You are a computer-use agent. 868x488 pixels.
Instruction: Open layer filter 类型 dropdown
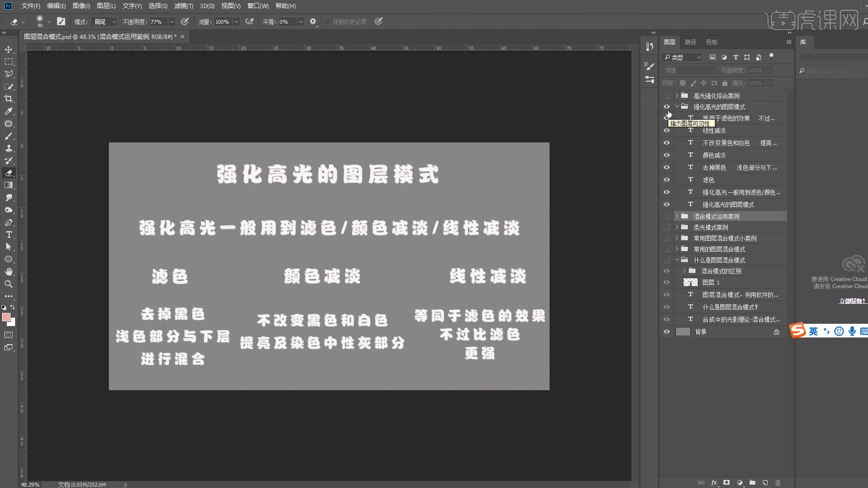click(682, 57)
